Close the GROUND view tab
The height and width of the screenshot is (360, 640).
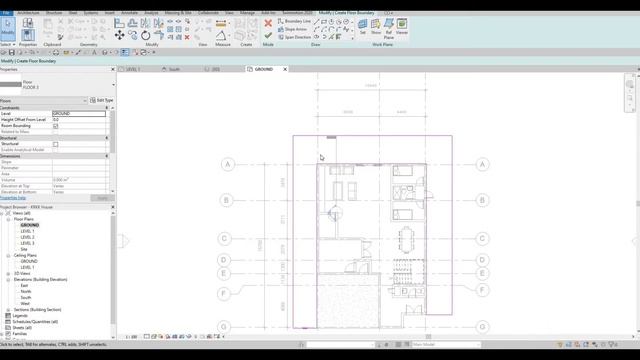click(285, 69)
